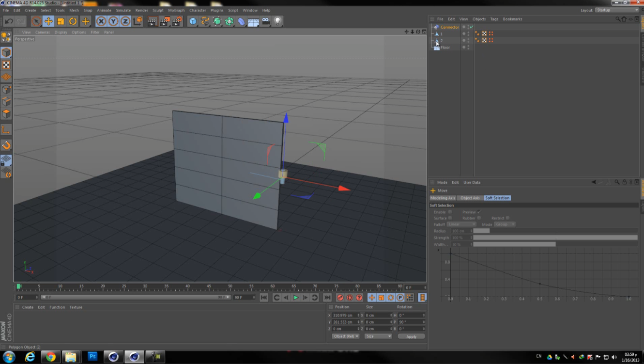Image resolution: width=644 pixels, height=364 pixels.
Task: Open the Sculpt menu
Action: pos(158,10)
